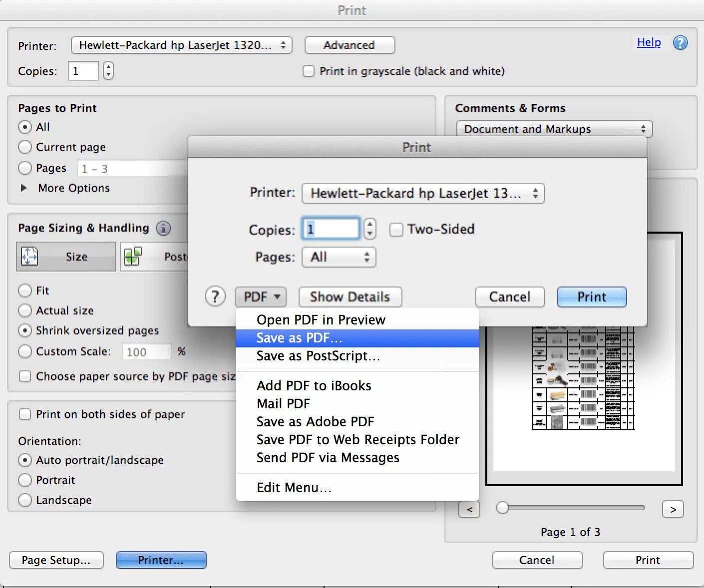Go to next preview page arrow
Image resolution: width=704 pixels, height=588 pixels.
(x=673, y=510)
